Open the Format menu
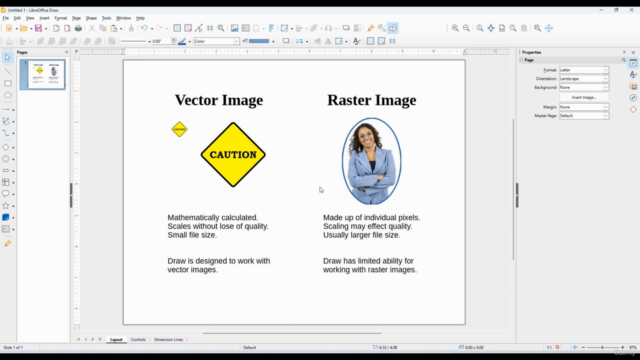 [x=60, y=18]
